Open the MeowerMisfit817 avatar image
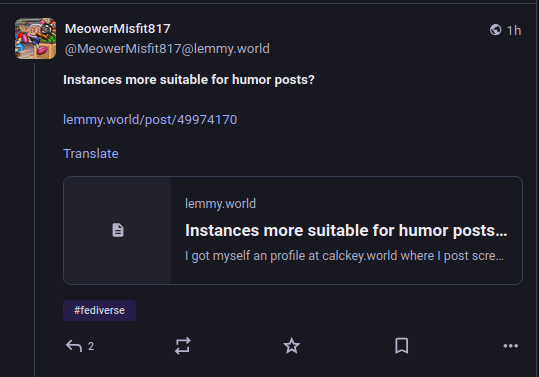 (35, 38)
